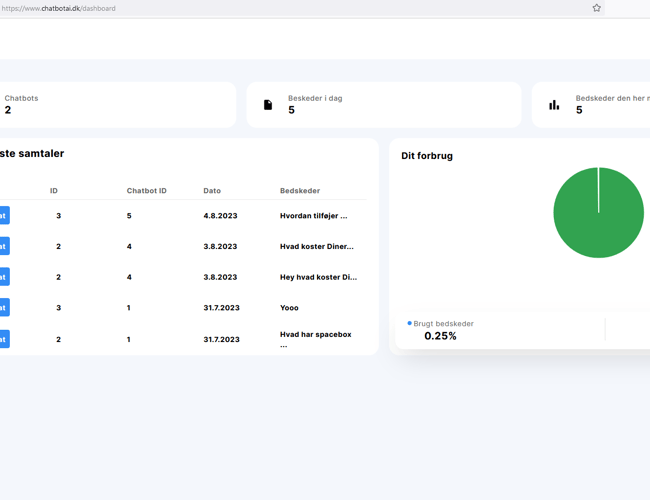Select message text 'Hvordan tilføjer ...'
Viewport: 650px width, 500px height.
click(x=313, y=216)
